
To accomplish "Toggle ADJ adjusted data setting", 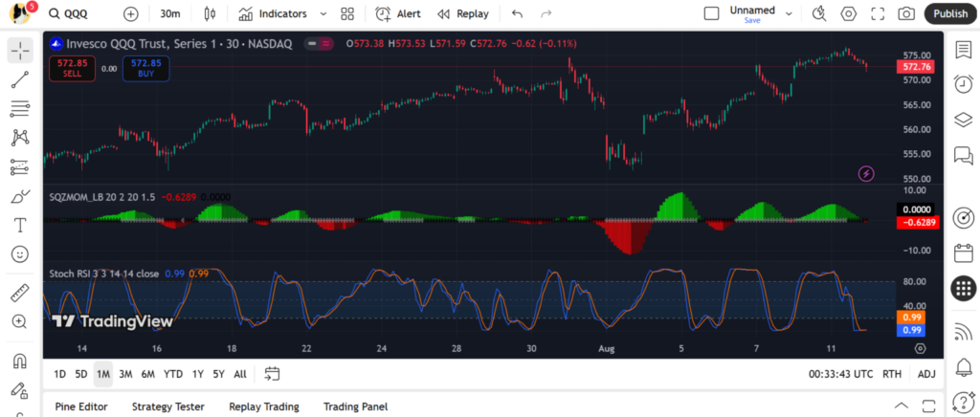I will point(926,374).
